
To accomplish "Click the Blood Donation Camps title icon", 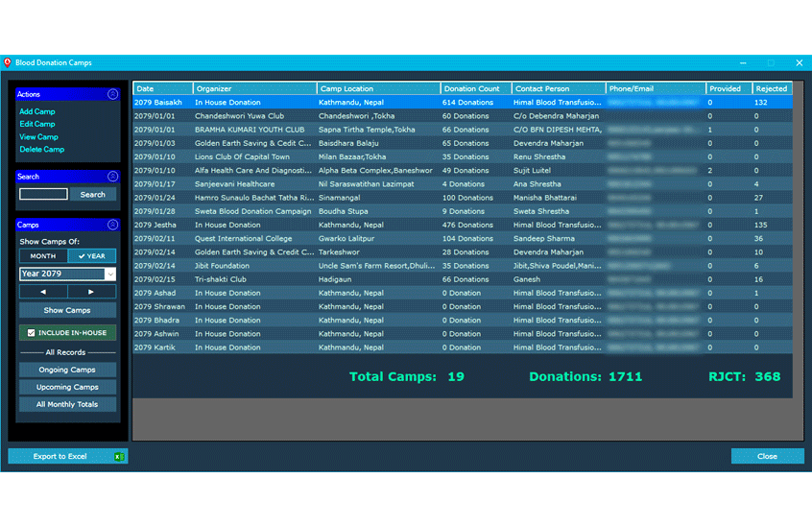I will pos(8,62).
